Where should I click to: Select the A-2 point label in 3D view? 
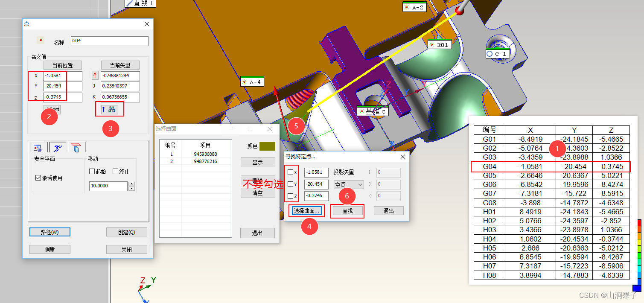[x=414, y=7]
